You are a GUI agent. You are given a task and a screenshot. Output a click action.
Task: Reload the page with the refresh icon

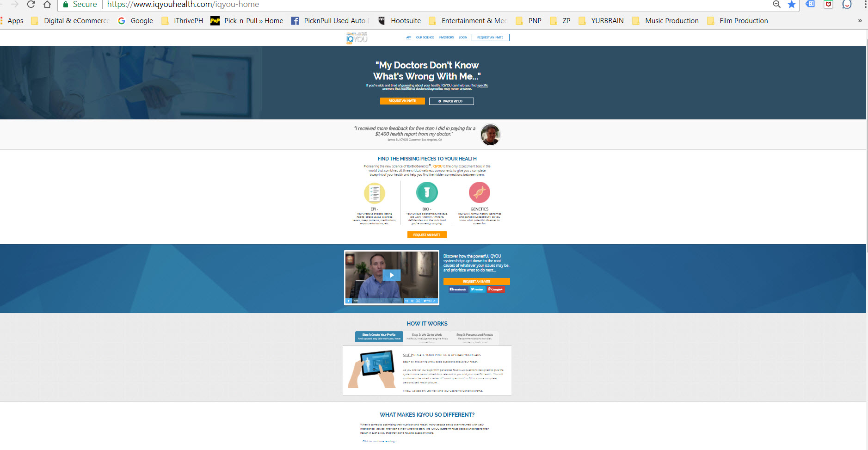pos(31,5)
